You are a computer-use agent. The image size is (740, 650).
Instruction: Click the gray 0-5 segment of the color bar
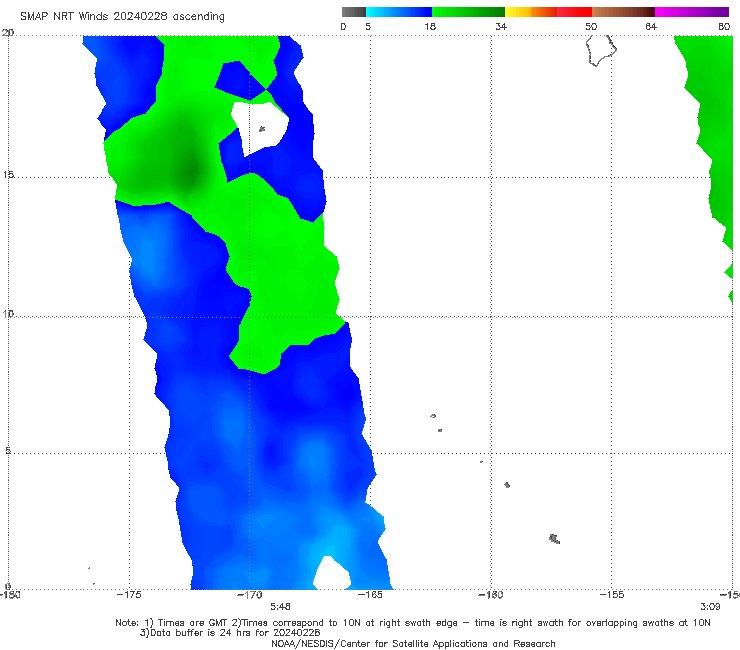[354, 12]
